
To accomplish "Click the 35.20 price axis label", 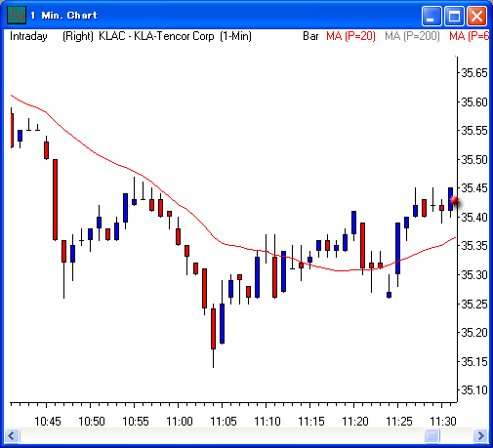I will point(474,333).
